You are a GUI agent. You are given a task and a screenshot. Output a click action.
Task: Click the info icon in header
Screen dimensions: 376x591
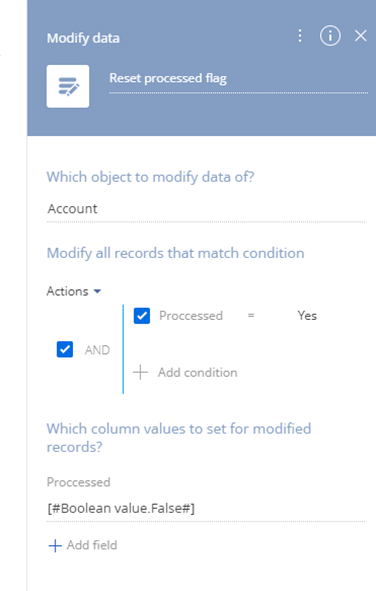[x=330, y=36]
